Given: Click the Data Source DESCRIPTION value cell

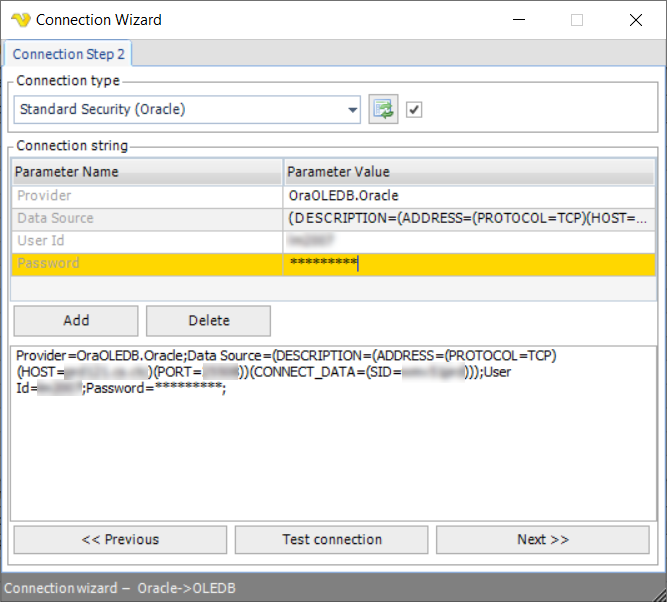Looking at the screenshot, I should point(469,219).
